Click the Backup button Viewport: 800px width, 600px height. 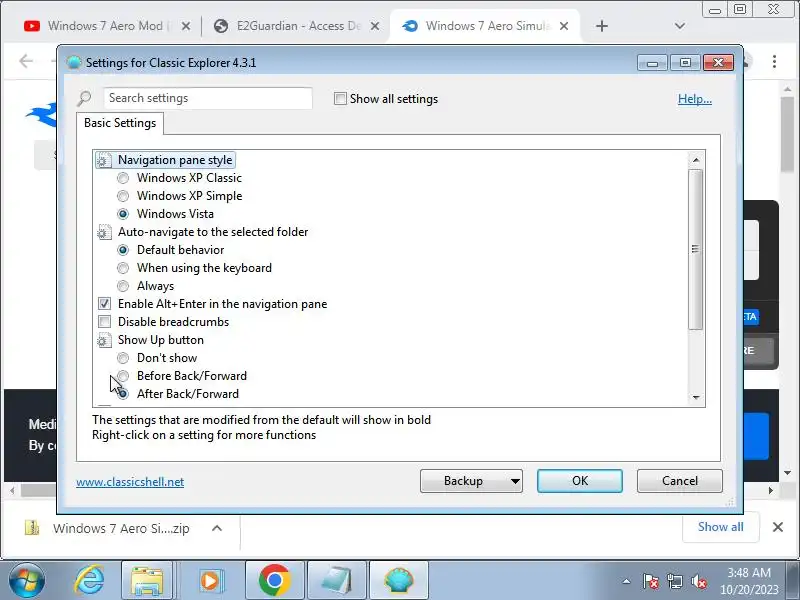[x=463, y=481]
